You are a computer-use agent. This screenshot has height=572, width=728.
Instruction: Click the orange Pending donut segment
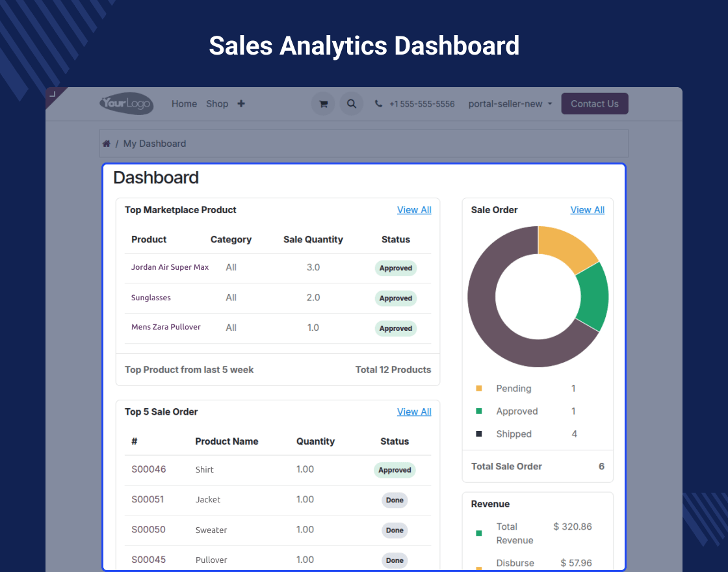pyautogui.click(x=567, y=247)
